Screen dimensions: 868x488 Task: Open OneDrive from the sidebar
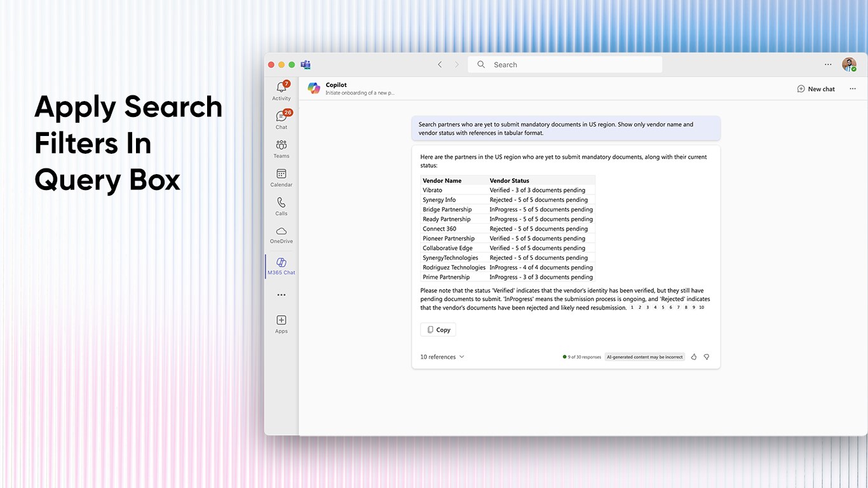(281, 235)
